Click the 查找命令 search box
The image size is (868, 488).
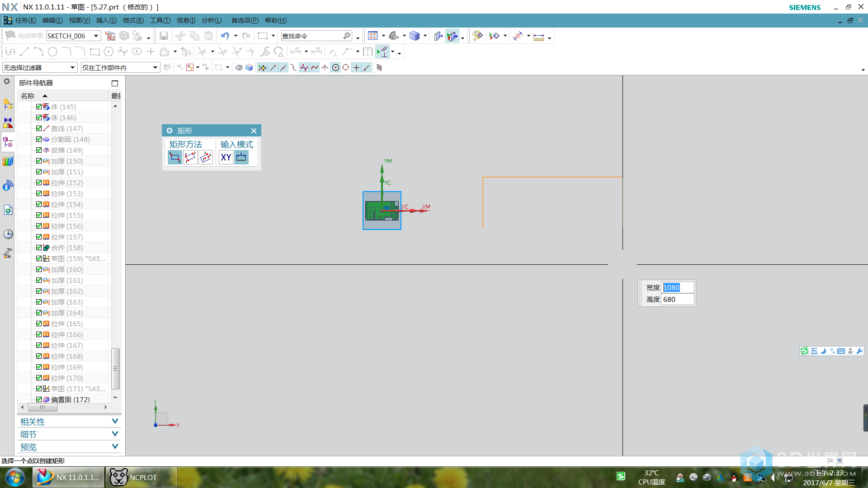coord(316,36)
